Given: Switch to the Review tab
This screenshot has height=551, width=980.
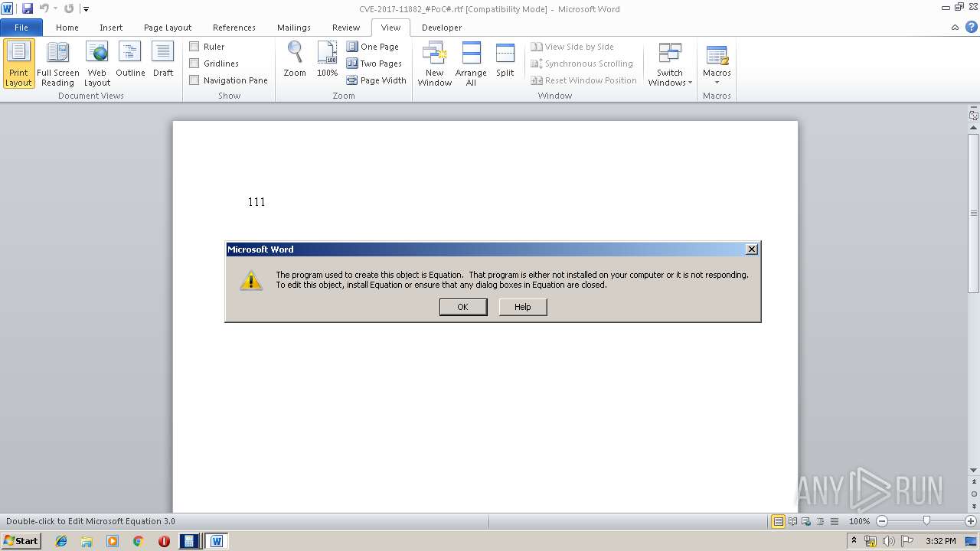Looking at the screenshot, I should click(x=346, y=28).
